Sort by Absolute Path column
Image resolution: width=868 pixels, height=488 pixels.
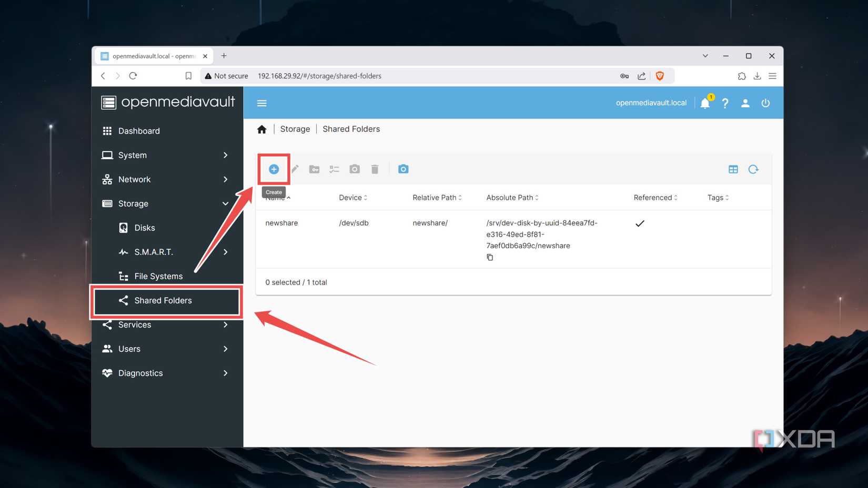[512, 198]
